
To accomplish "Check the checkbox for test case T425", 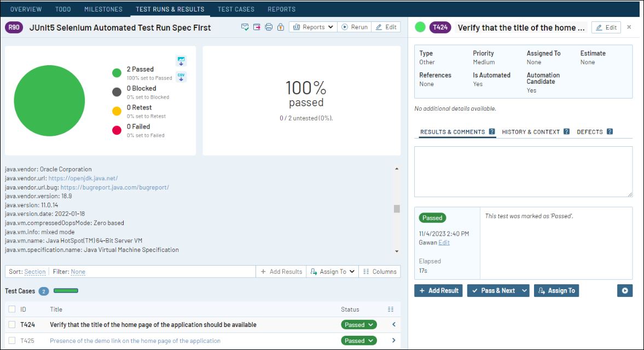I will 11,340.
